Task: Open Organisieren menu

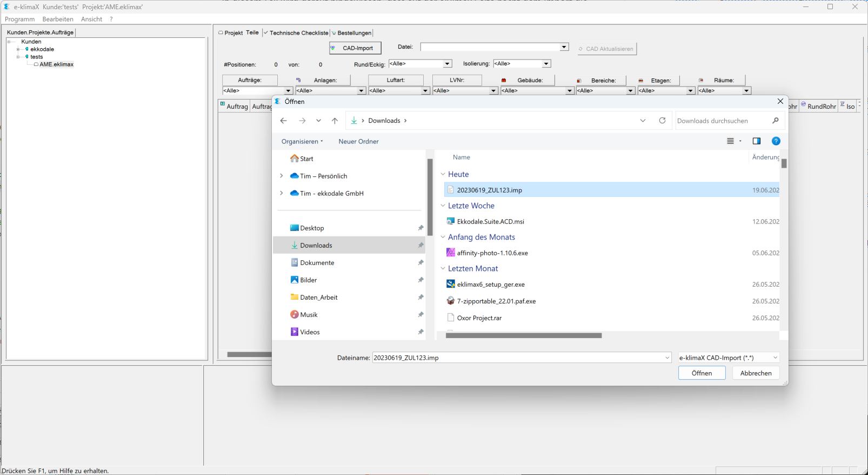Action: tap(302, 141)
